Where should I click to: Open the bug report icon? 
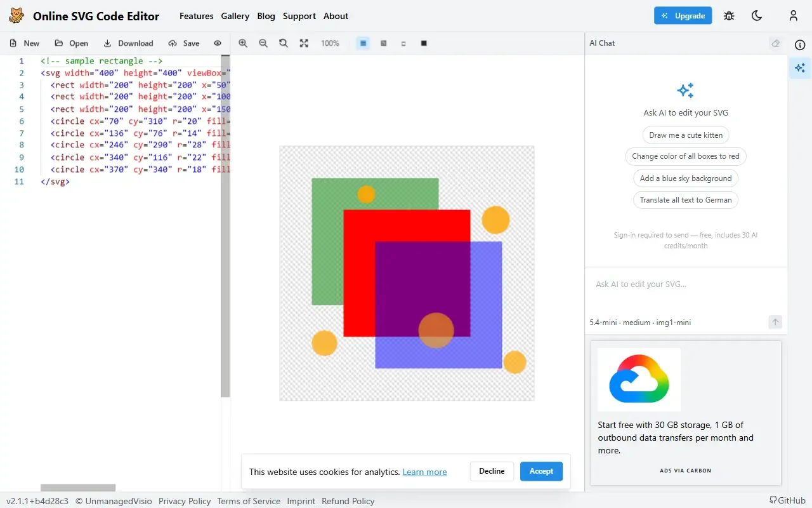(x=729, y=16)
